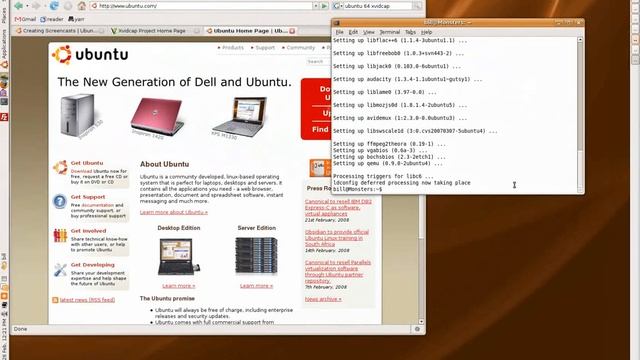Click the terminal window title bar icon
This screenshot has width=640, height=360.
tap(337, 22)
